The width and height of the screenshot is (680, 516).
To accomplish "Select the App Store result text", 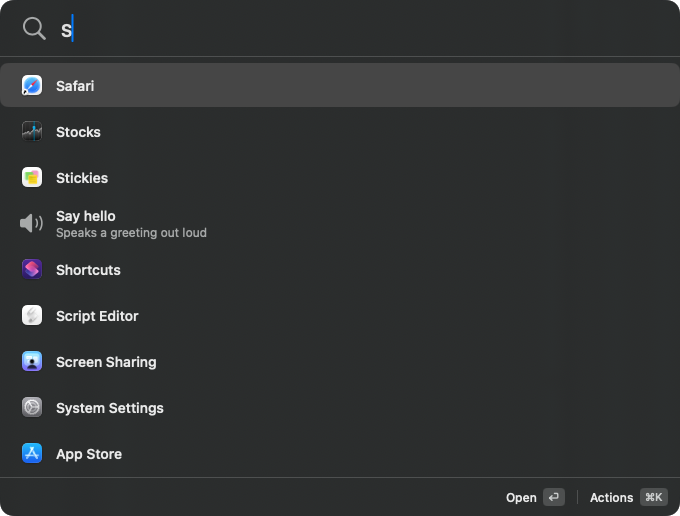I will click(x=89, y=454).
